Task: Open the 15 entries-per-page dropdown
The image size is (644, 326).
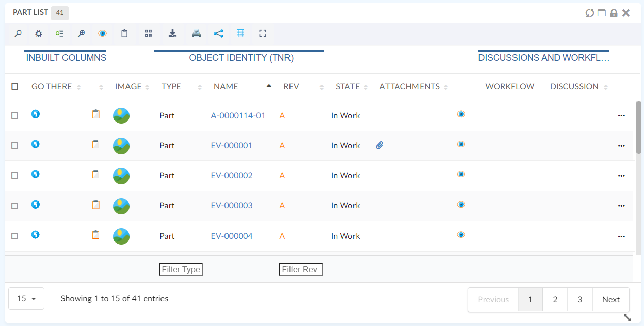Action: tap(26, 299)
